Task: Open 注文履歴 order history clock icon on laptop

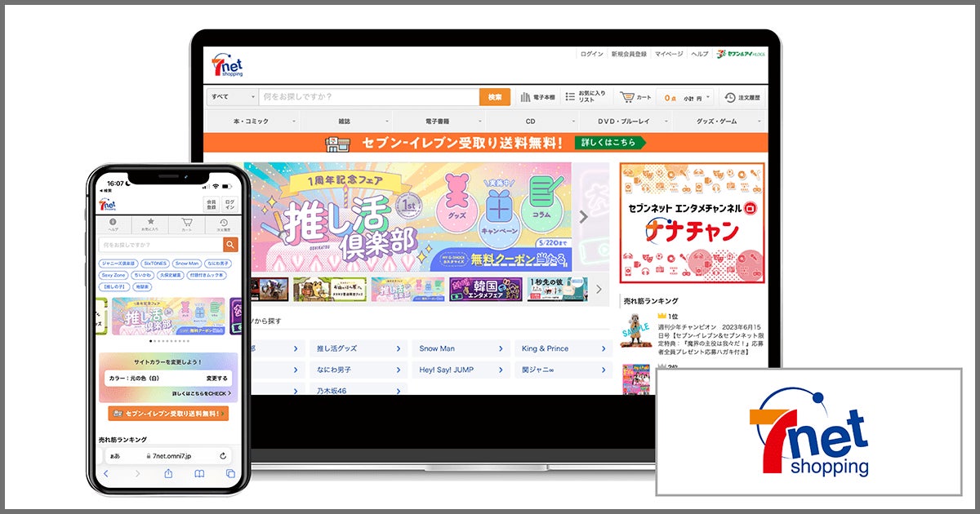Action: pyautogui.click(x=728, y=97)
